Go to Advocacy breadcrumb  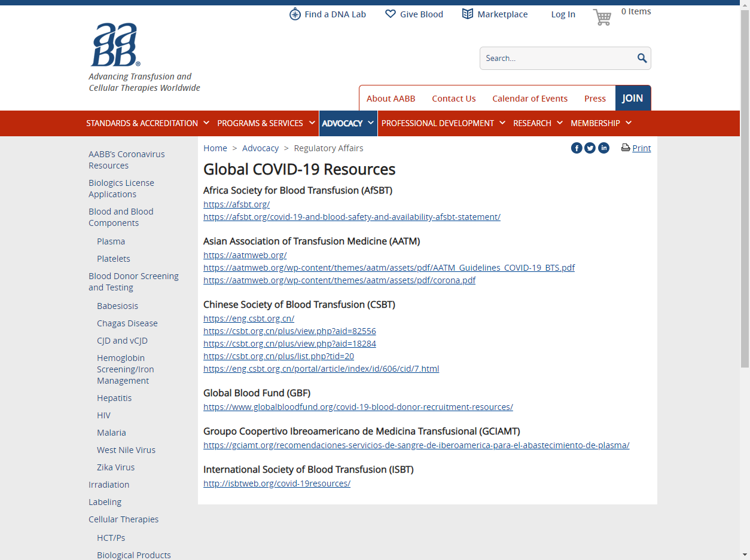pyautogui.click(x=260, y=148)
